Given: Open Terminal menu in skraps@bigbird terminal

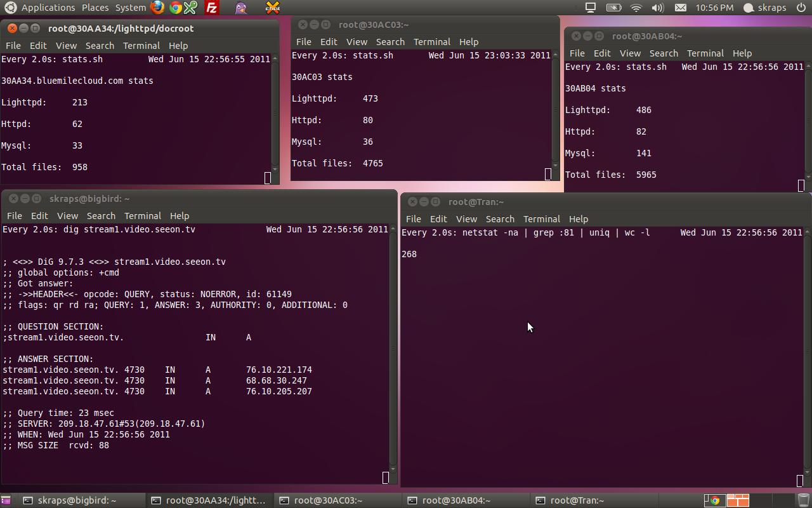Looking at the screenshot, I should [x=143, y=216].
